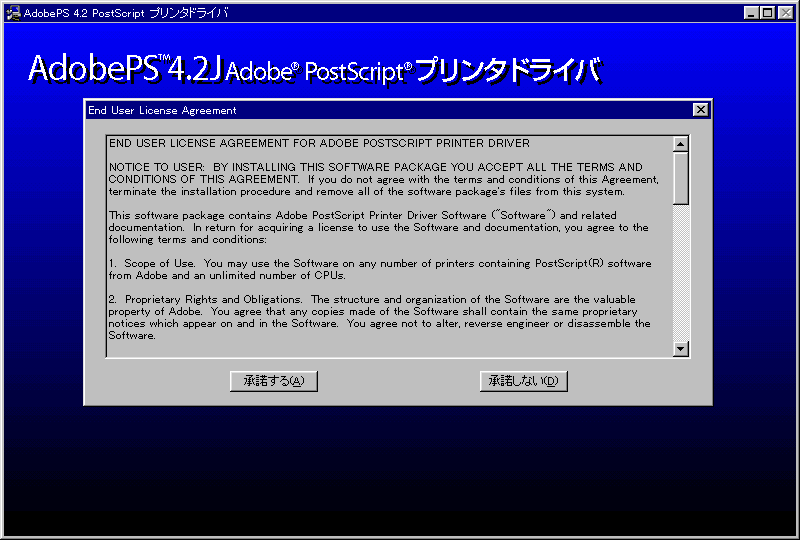The image size is (800, 540).
Task: Click the 'End User License Agreement' dialog title
Action: pyautogui.click(x=162, y=110)
